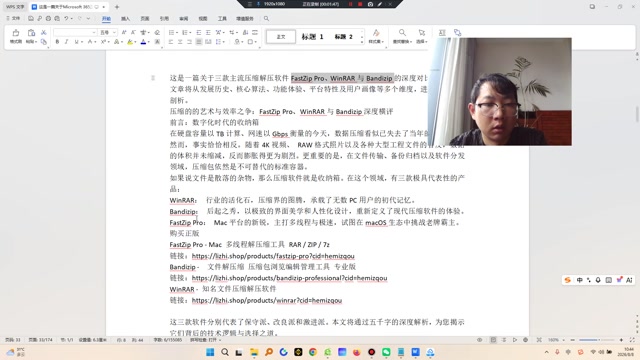This screenshot has width=640, height=360.
Task: Click the zoom in plus icon
Action: (x=621, y=340)
